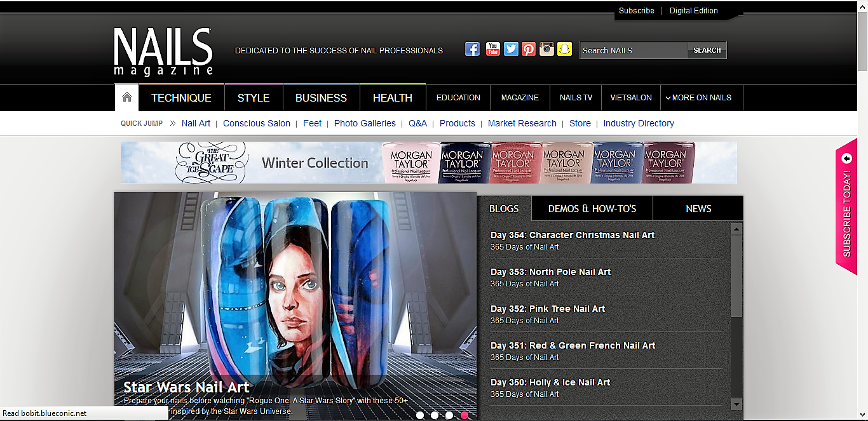Open the Style menu
This screenshot has width=868, height=421.
tap(254, 98)
